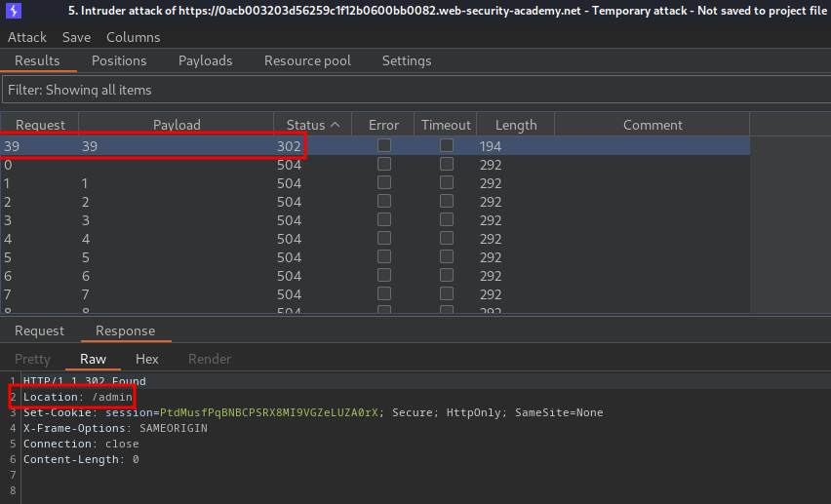This screenshot has width=831, height=504.
Task: Sort by the Error column header
Action: click(x=383, y=125)
